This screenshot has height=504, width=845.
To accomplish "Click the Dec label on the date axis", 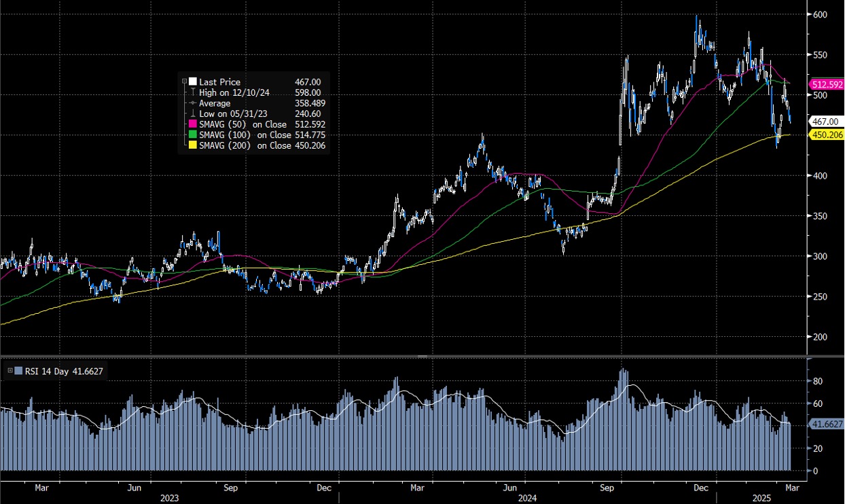I will pyautogui.click(x=700, y=488).
